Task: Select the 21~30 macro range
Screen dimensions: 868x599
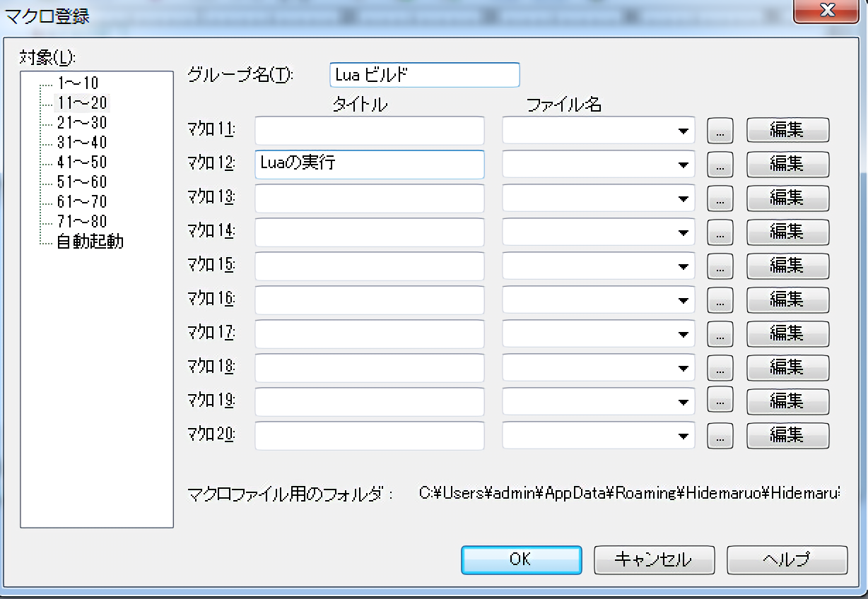Action: coord(82,123)
